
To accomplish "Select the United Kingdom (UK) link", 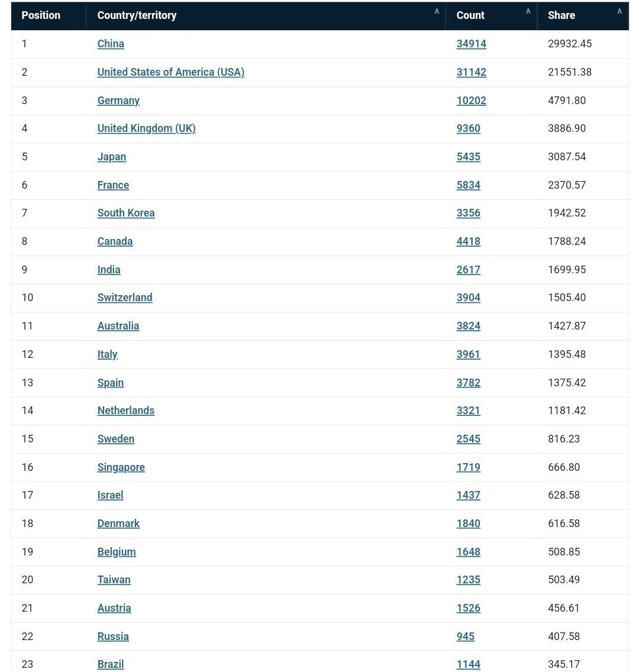I will (146, 128).
